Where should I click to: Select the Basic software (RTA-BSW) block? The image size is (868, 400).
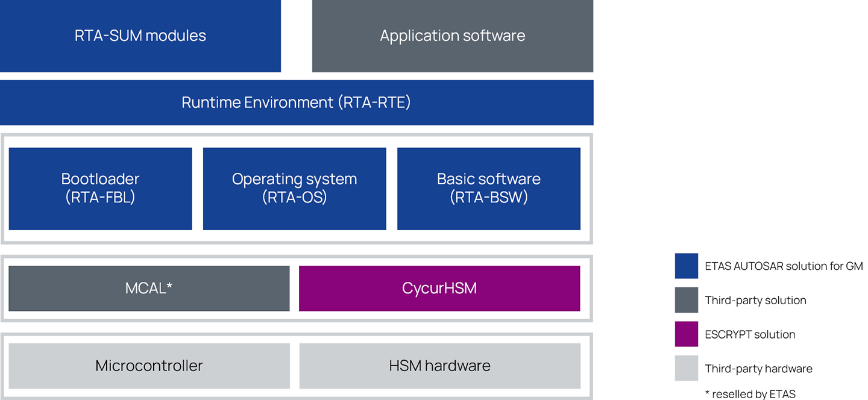pos(489,189)
